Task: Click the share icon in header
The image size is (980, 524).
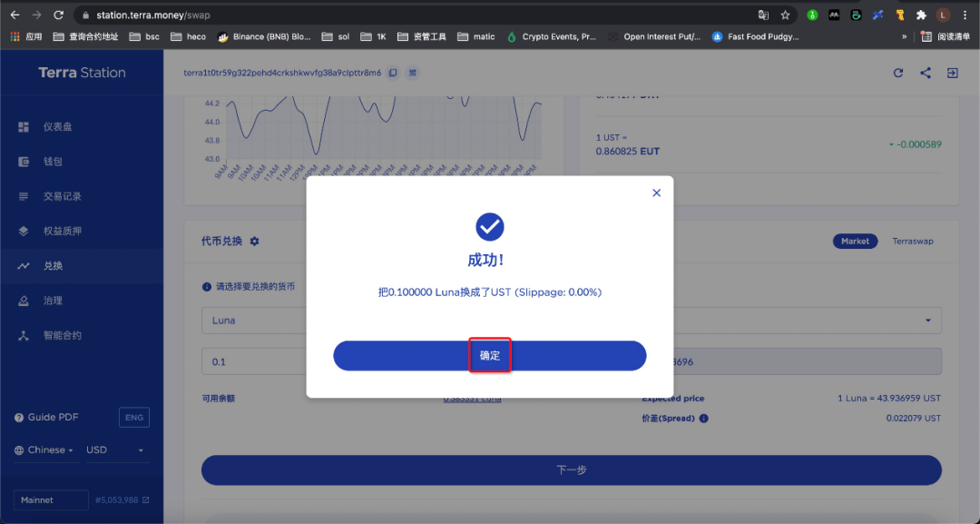Action: coord(925,73)
